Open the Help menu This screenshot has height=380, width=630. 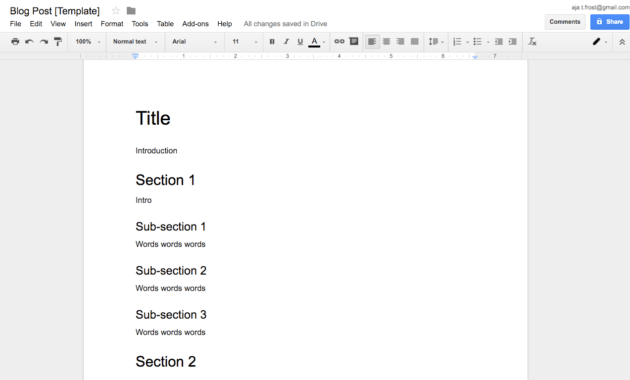(x=225, y=24)
